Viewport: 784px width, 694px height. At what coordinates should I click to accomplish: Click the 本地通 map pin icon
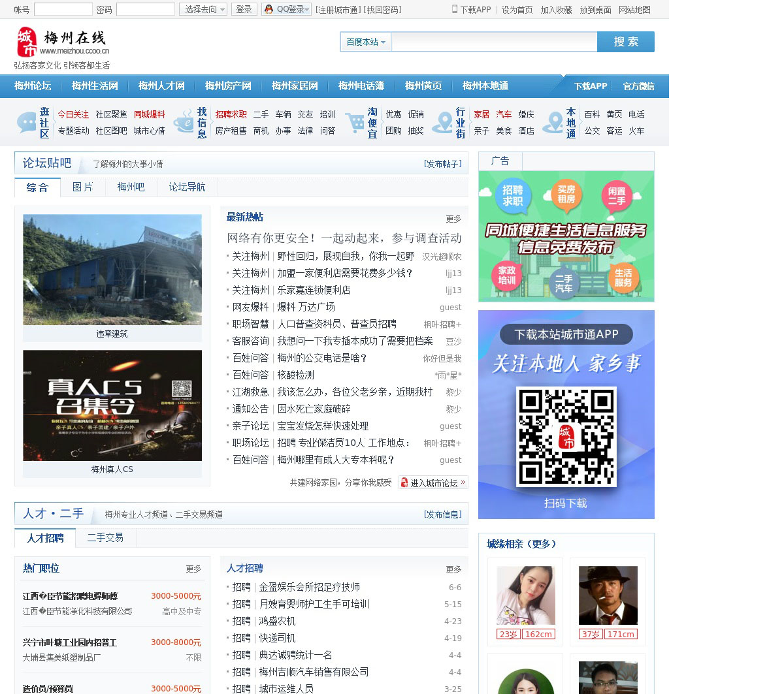pyautogui.click(x=553, y=122)
